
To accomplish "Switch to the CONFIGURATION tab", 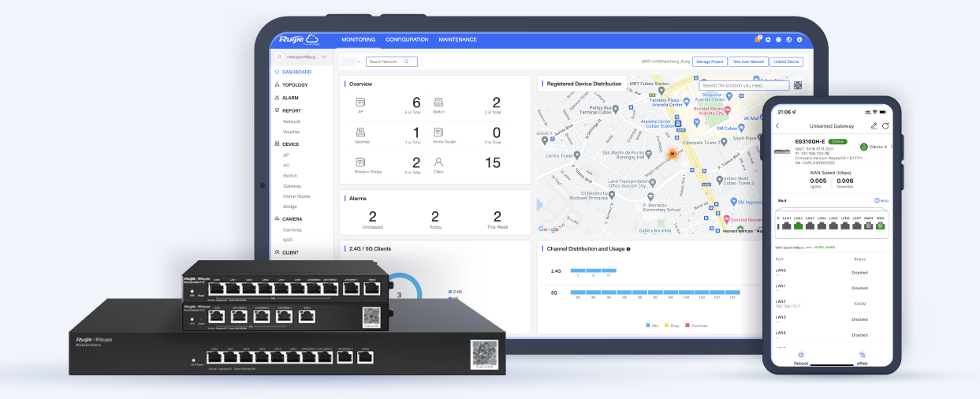I will click(407, 39).
